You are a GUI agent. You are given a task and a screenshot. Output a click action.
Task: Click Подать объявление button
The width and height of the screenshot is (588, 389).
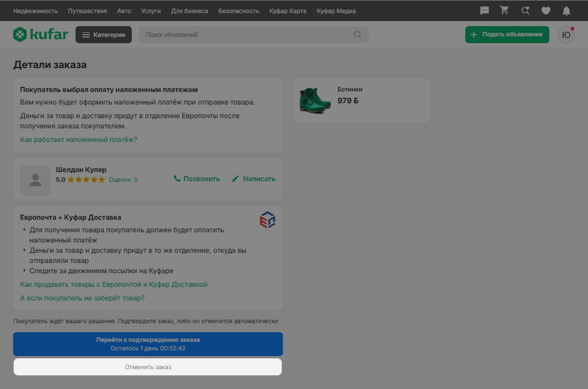[x=507, y=35]
